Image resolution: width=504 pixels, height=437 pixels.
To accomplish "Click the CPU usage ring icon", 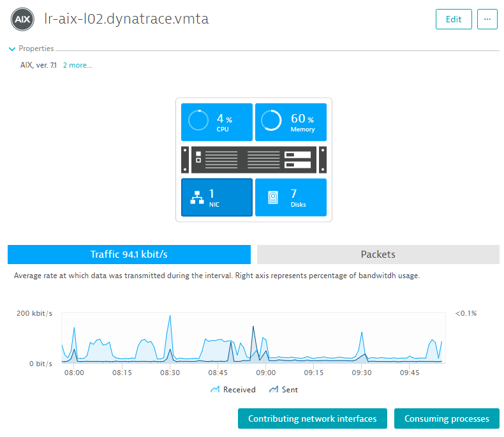I will (x=198, y=120).
